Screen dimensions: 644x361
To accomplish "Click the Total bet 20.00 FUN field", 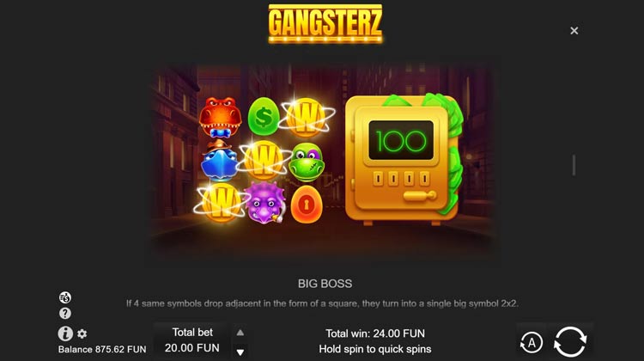I will [191, 340].
